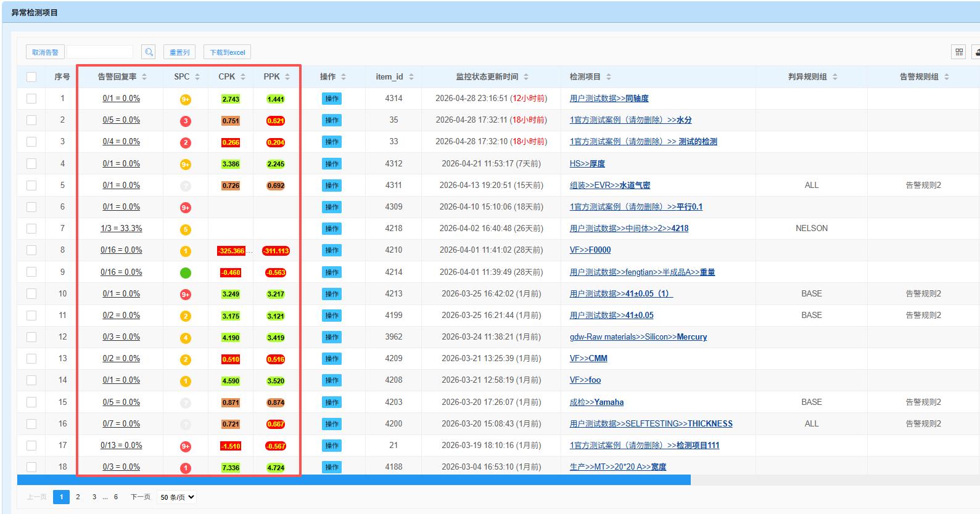Check the checkbox for row 5
Image resolution: width=980 pixels, height=514 pixels.
pos(31,186)
